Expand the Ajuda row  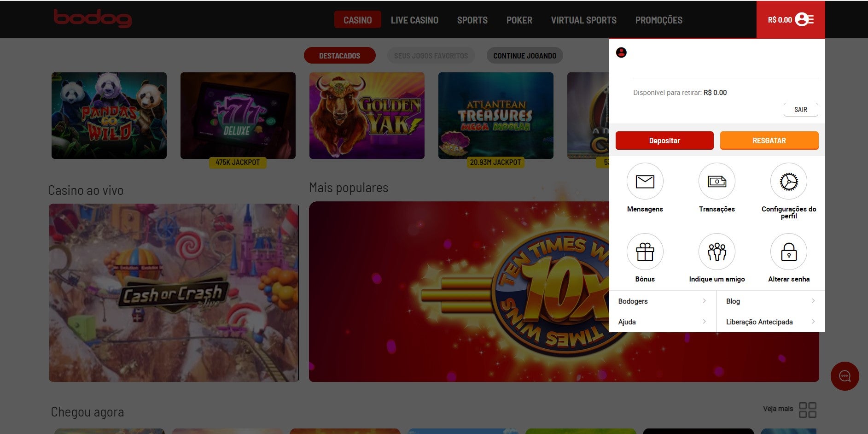[x=662, y=322]
